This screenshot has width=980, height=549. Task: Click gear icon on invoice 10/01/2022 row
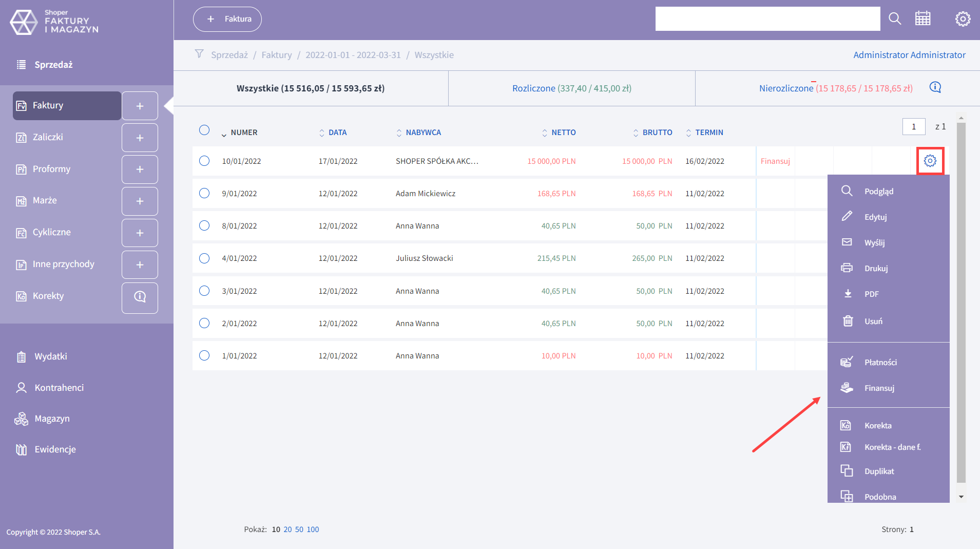point(930,161)
